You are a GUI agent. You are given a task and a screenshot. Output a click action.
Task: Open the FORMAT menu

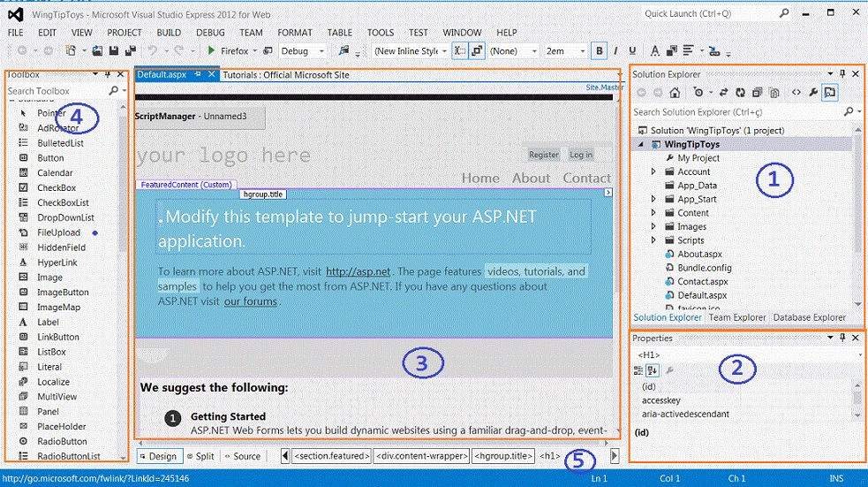point(295,33)
